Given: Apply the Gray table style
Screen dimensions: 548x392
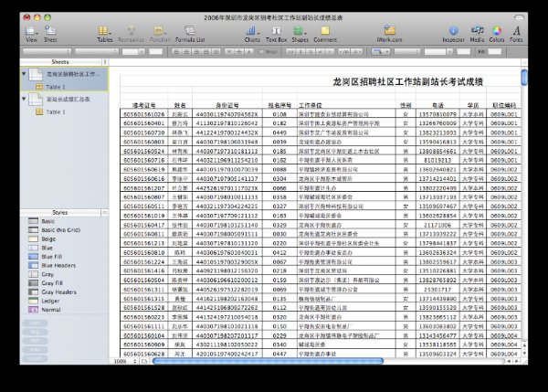Looking at the screenshot, I should coord(41,274).
